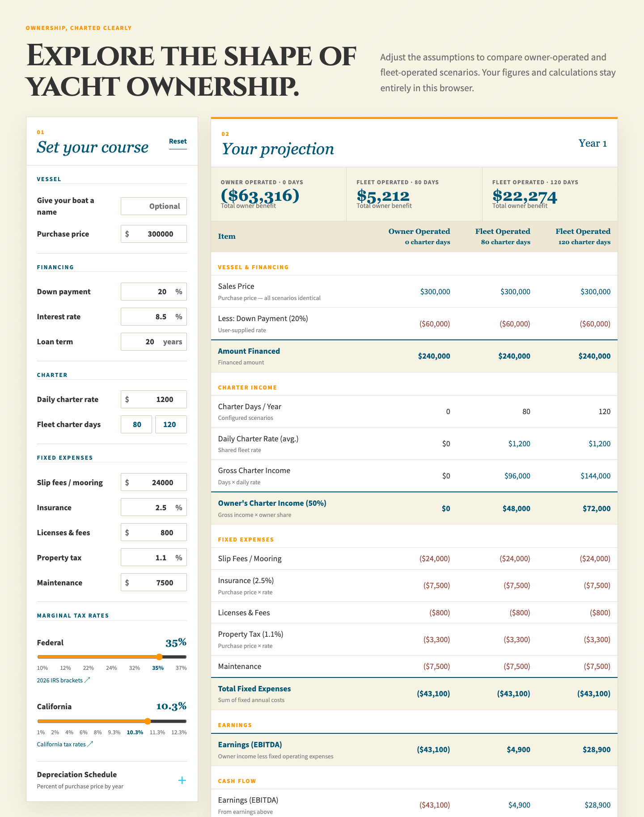Edit the Insurance percentage field
This screenshot has width=644, height=817.
pos(154,508)
